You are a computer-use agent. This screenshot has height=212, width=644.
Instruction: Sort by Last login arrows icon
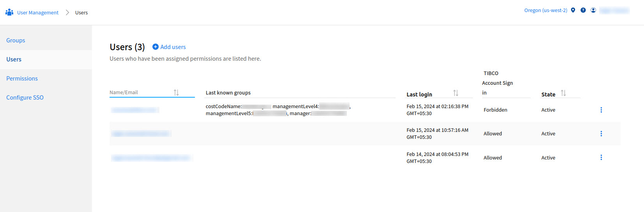click(x=456, y=93)
